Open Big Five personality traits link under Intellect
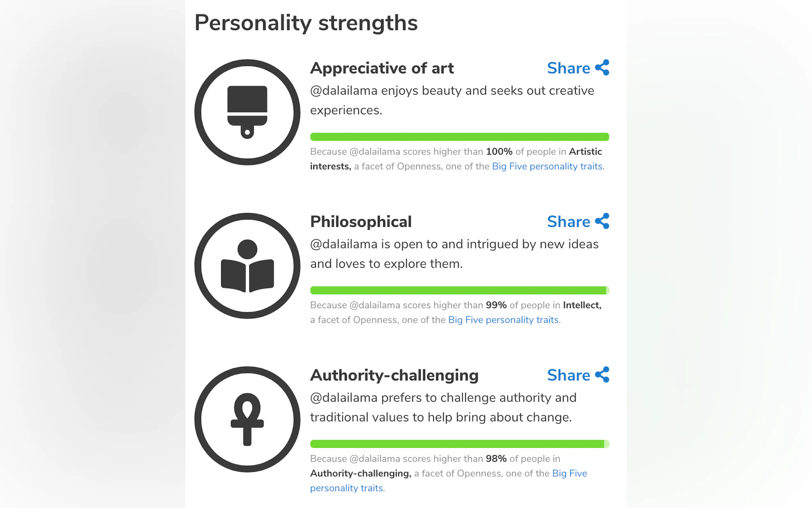812x508 pixels. [x=503, y=320]
